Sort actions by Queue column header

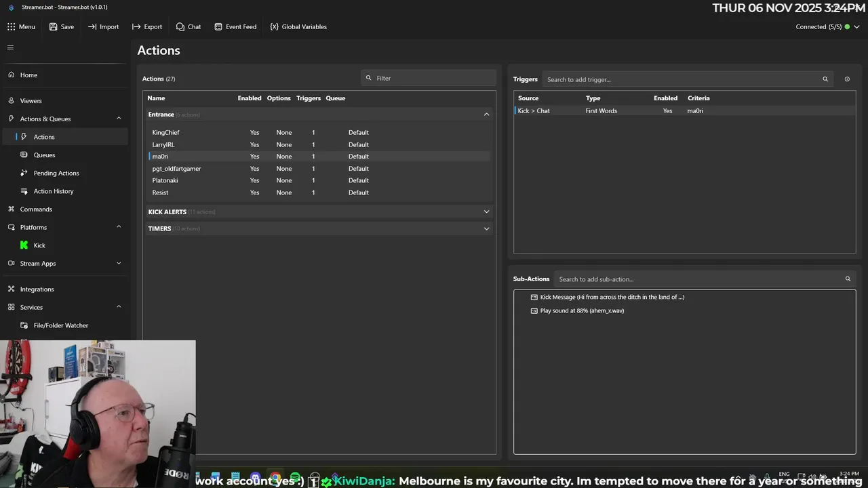tap(335, 98)
